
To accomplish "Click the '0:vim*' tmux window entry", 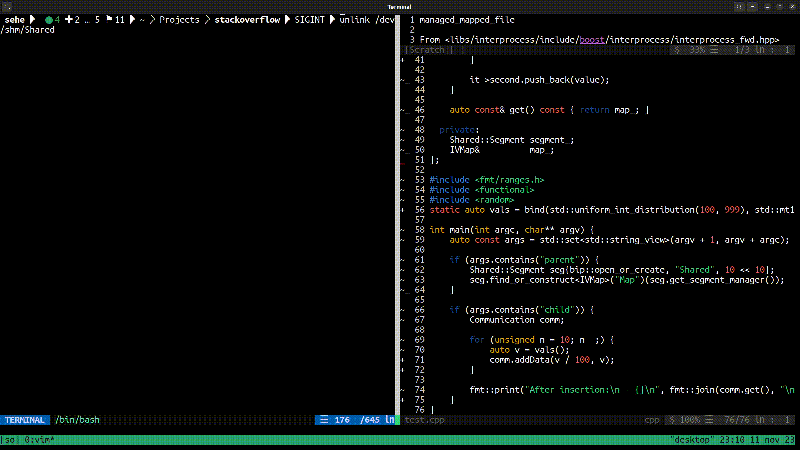I will (39, 440).
